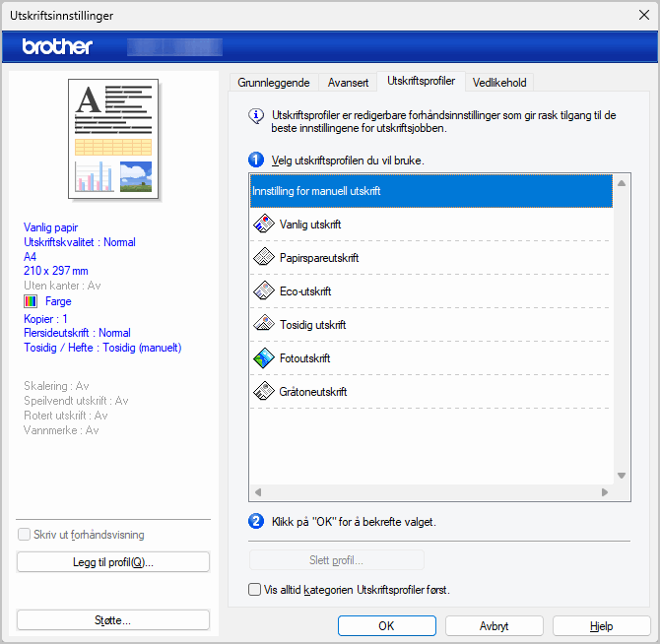The image size is (660, 644).
Task: Select the Tosidig utskrift profile icon
Action: (x=263, y=325)
